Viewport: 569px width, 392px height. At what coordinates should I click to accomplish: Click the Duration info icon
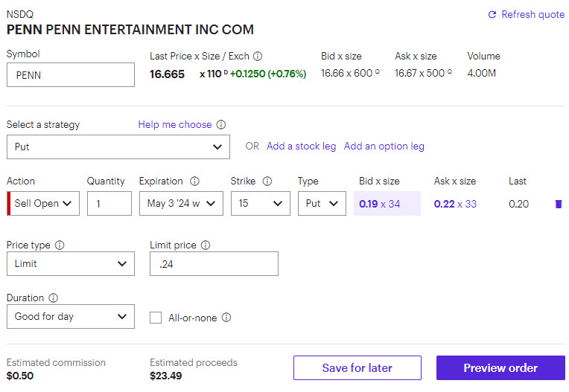coord(53,298)
